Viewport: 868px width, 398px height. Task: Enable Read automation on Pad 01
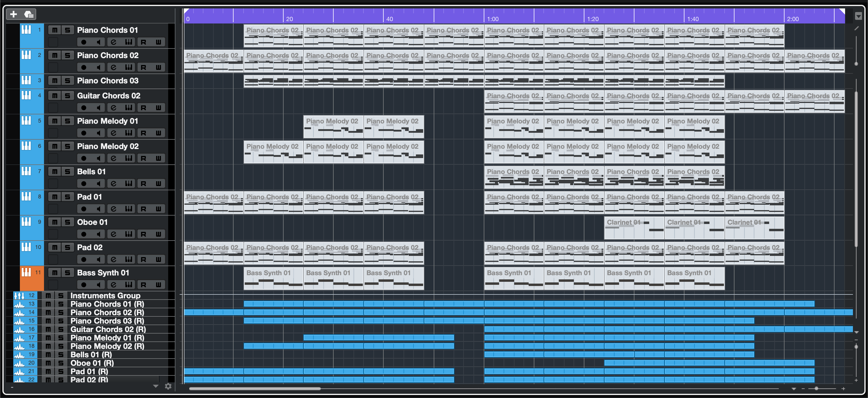click(143, 209)
